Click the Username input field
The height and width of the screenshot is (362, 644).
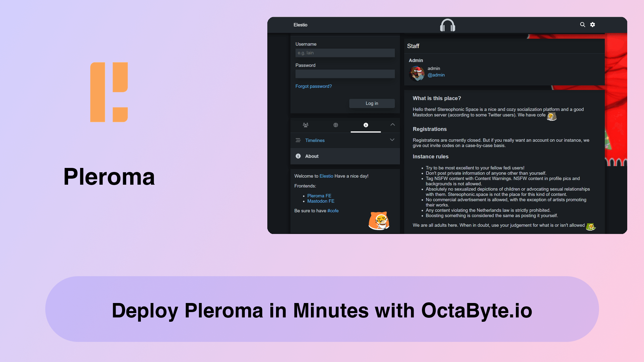(345, 53)
